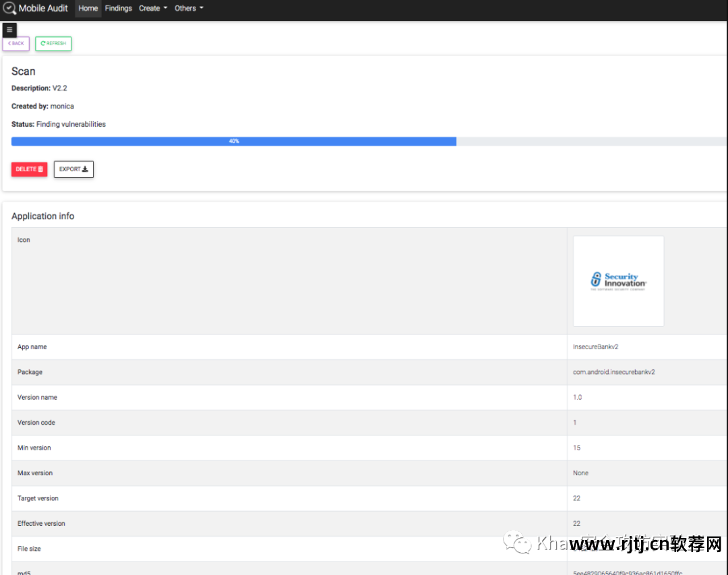This screenshot has width=728, height=575.
Task: Click the Mobile Audit logo icon
Action: pyautogui.click(x=9, y=8)
